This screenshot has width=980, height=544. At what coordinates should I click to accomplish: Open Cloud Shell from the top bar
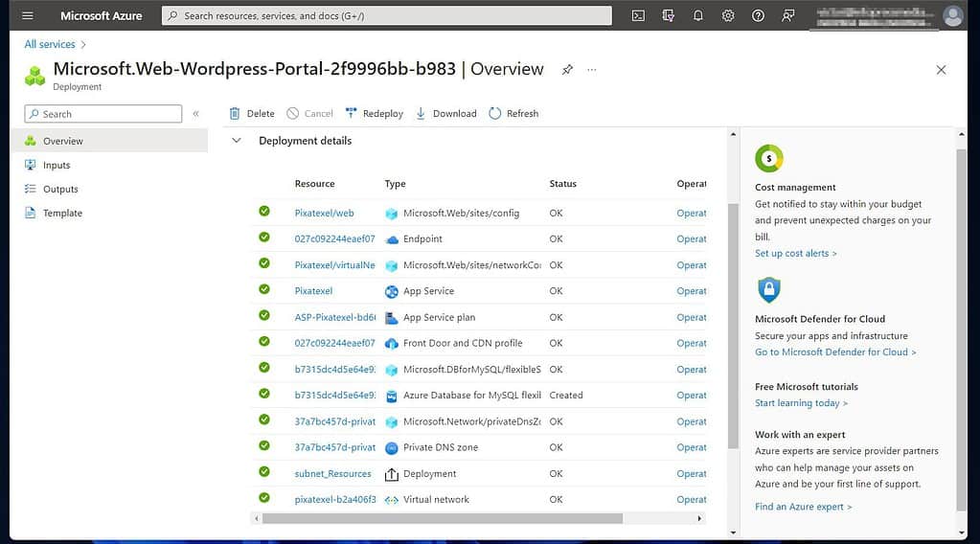(x=638, y=15)
